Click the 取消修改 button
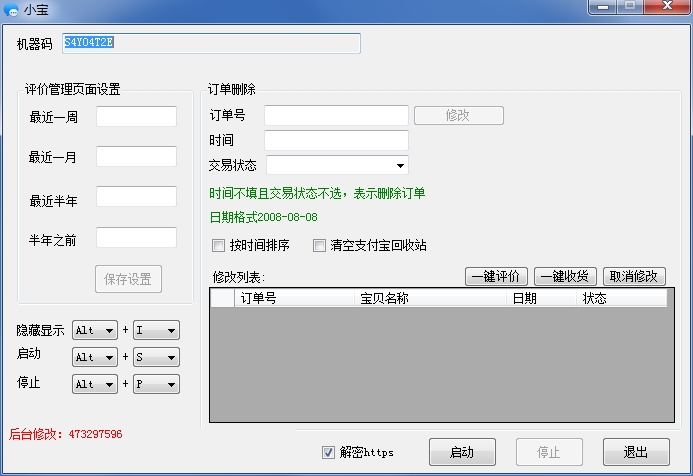 634,276
